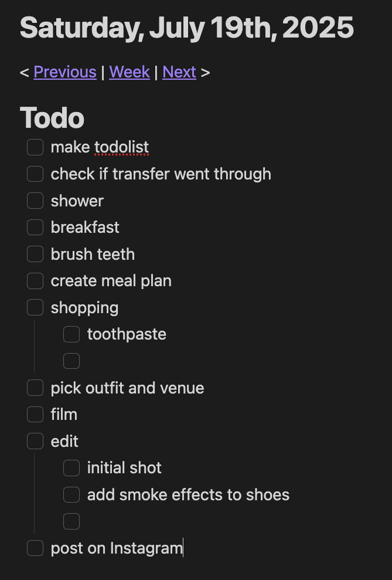Go to the Week note link
Image resolution: width=392 pixels, height=580 pixels.
point(129,72)
